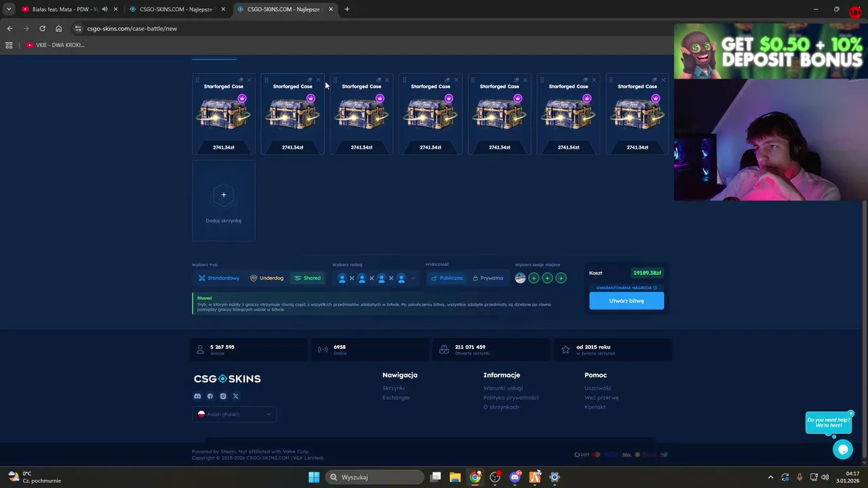Click the 2741.34zł price on the first case
Screen dimensions: 868x488
pos(224,147)
